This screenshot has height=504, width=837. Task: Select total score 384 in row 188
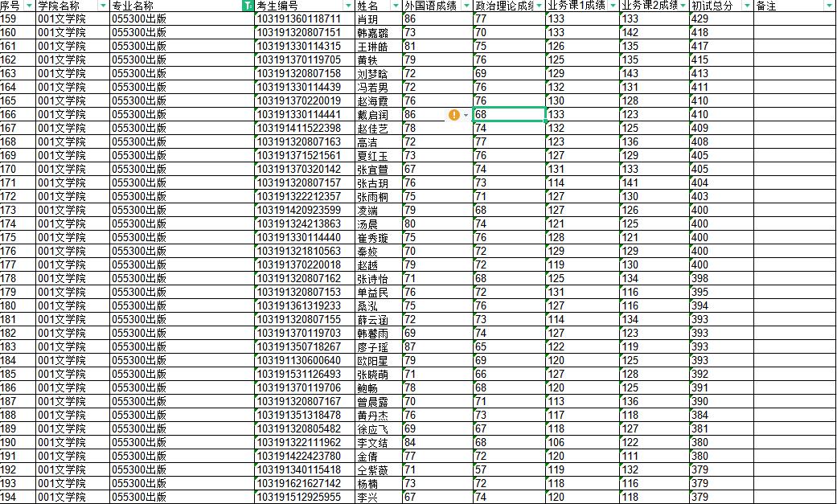click(721, 416)
